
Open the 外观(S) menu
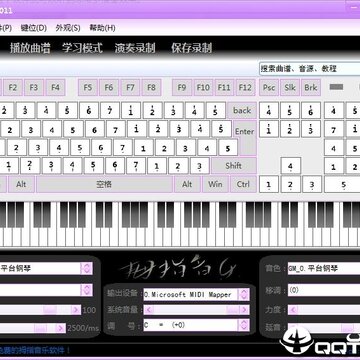click(68, 28)
